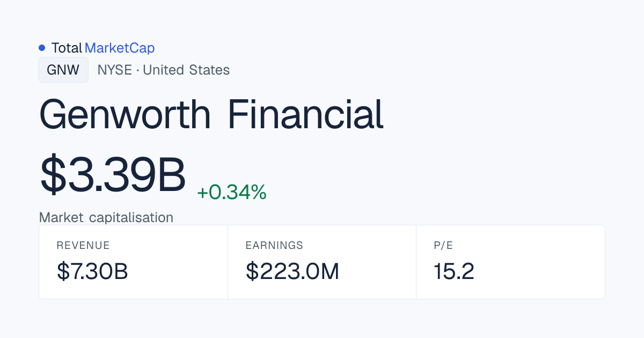Click the blue dot logo beside Total

point(42,48)
